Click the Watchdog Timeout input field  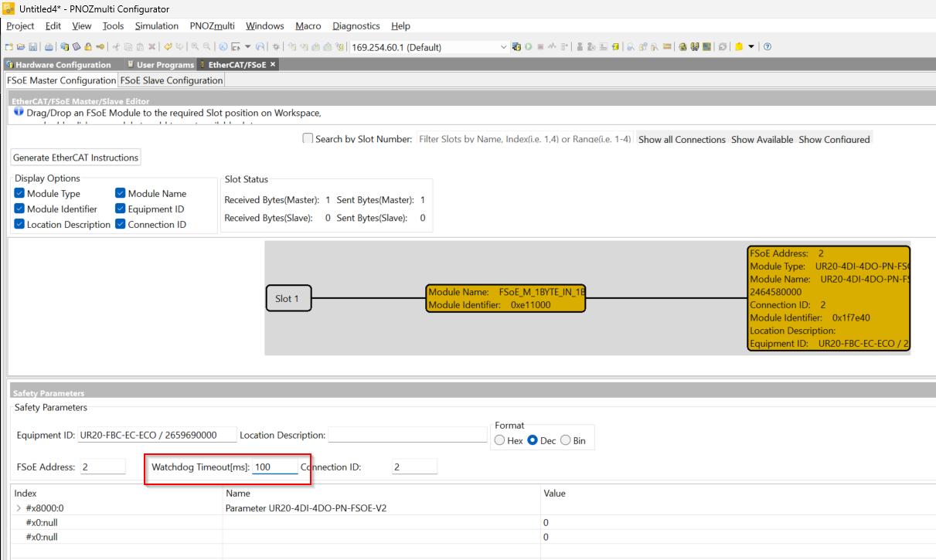[276, 467]
